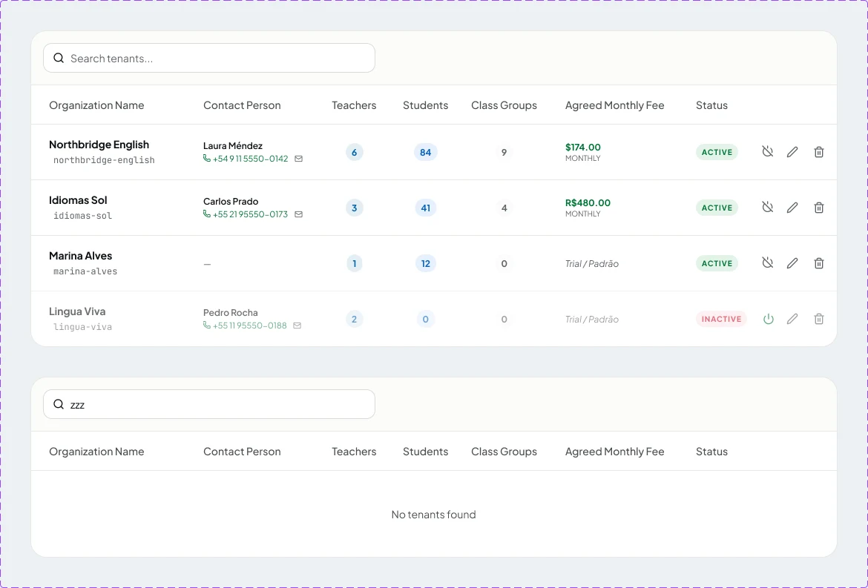The height and width of the screenshot is (588, 868).
Task: Click the slug 'northbridge-english'
Action: (x=104, y=160)
